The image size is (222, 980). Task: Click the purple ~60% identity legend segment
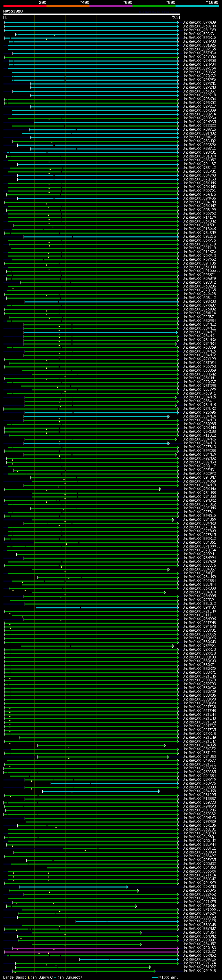click(111, 6)
